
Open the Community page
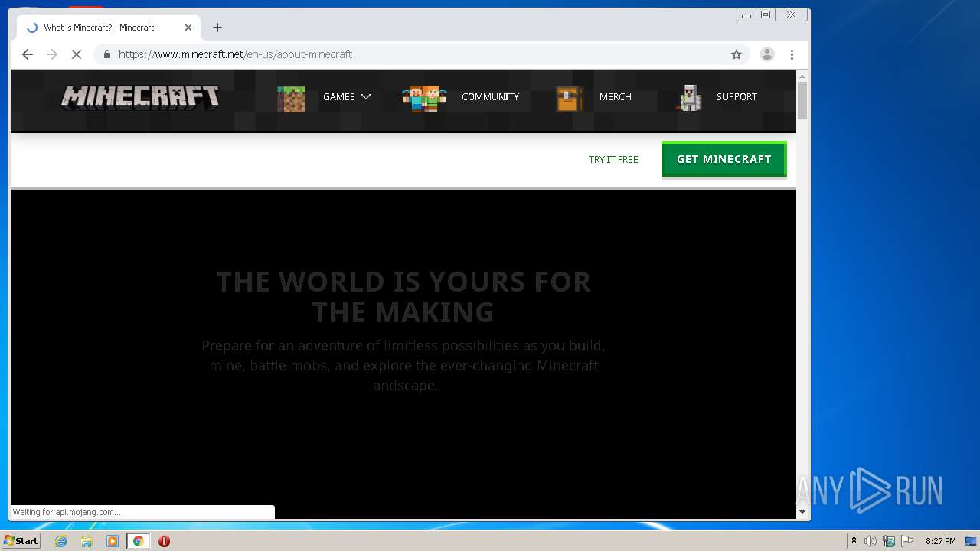[x=490, y=97]
